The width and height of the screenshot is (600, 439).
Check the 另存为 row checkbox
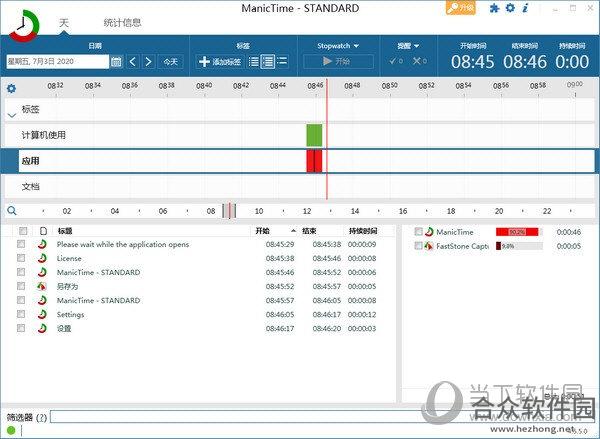[x=21, y=286]
